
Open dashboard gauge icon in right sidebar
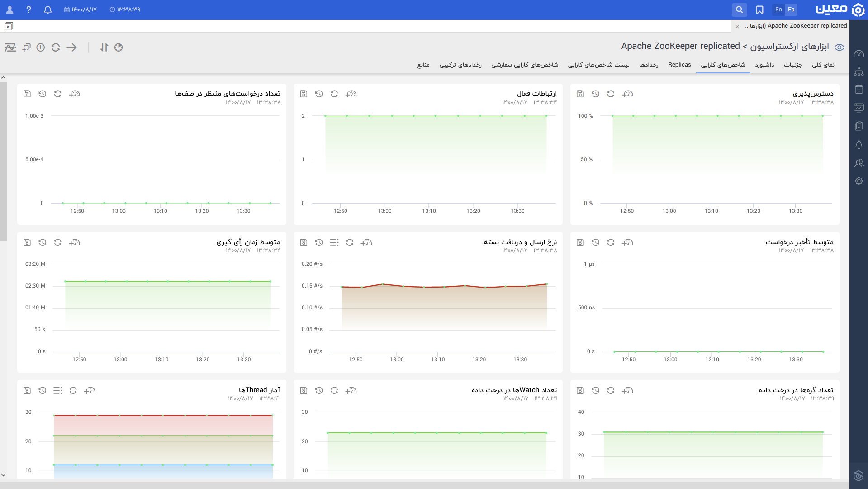click(859, 53)
